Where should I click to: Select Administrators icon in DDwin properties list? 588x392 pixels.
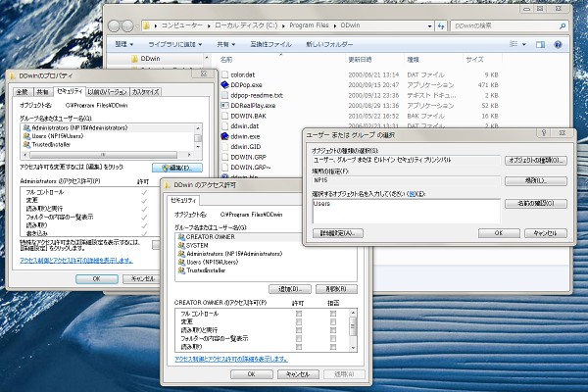pyautogui.click(x=26, y=128)
